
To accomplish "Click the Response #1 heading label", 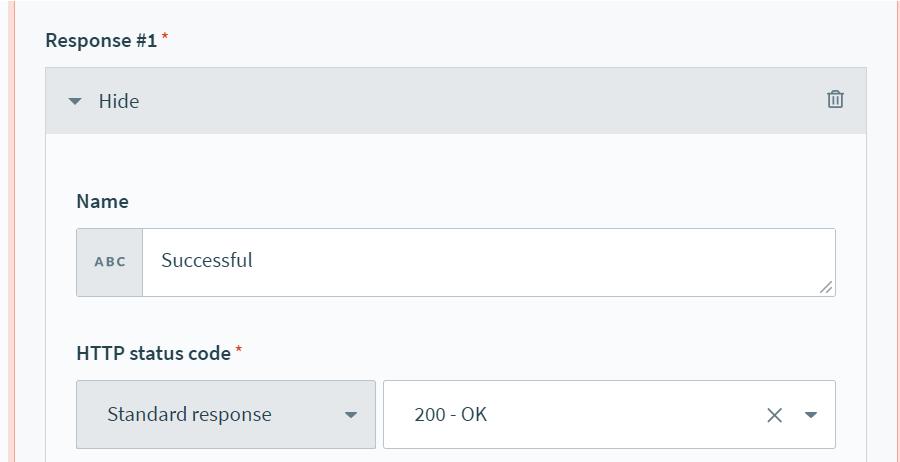I will coord(101,40).
